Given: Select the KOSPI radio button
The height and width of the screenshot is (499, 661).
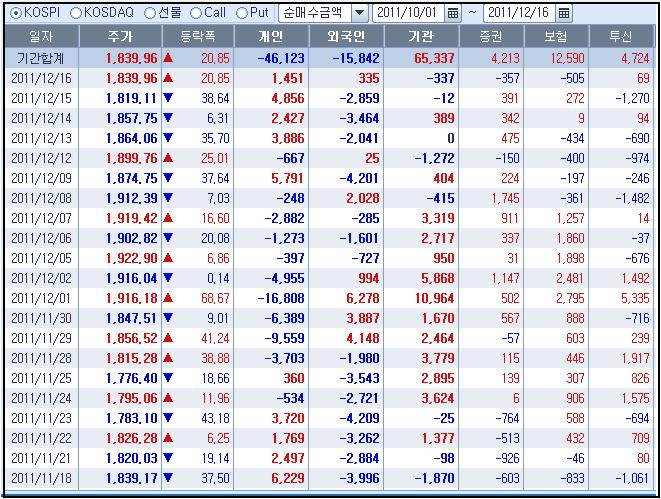Looking at the screenshot, I should (x=16, y=13).
